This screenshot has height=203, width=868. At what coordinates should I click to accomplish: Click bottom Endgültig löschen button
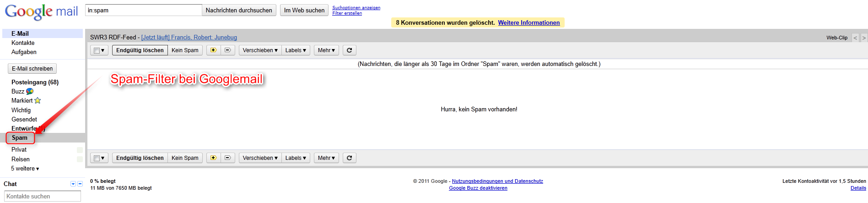point(140,158)
